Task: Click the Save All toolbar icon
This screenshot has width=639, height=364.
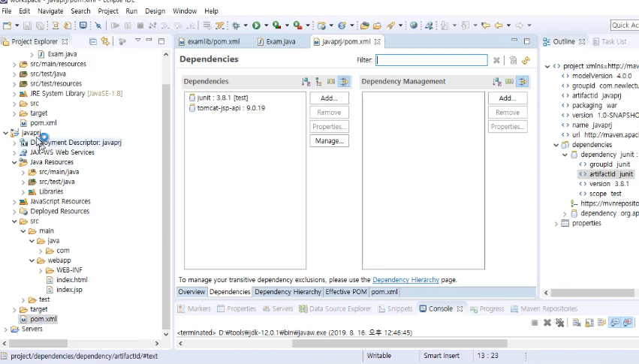Action: coord(41,26)
